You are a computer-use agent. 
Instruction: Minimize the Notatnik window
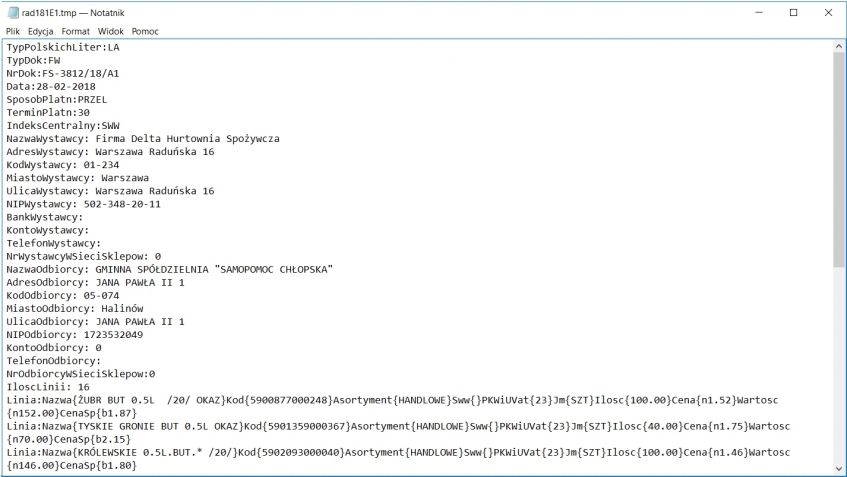point(759,12)
